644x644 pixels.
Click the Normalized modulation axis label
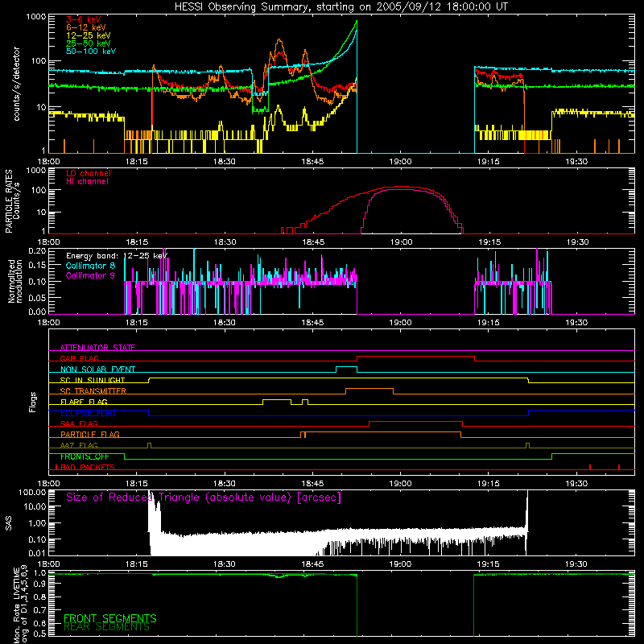[15, 281]
